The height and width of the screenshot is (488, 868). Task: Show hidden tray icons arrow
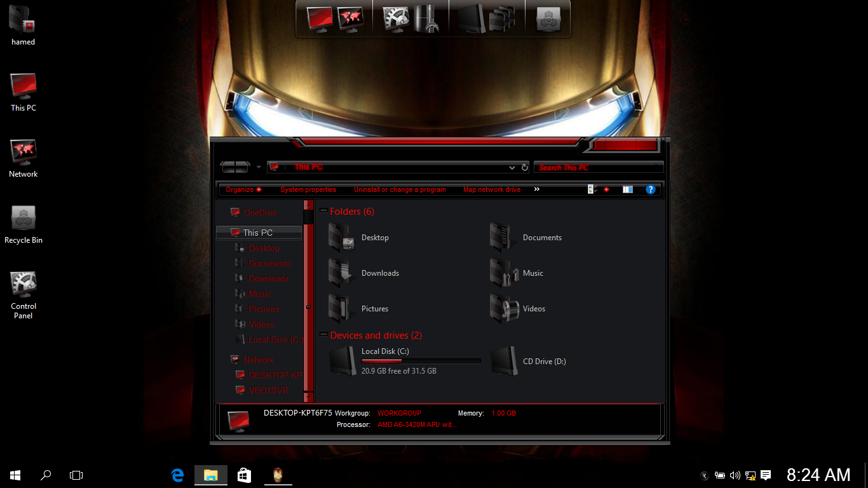(705, 475)
